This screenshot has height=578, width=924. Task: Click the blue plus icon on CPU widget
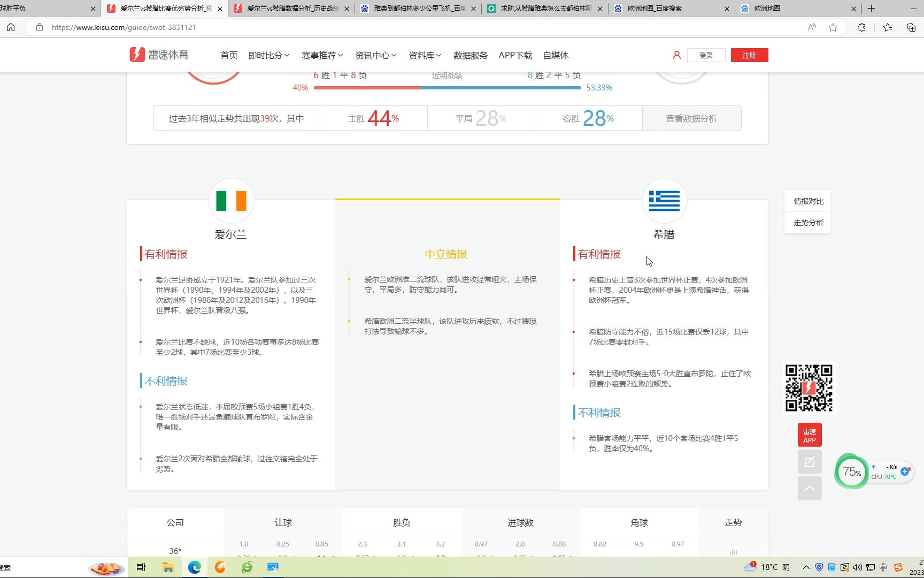click(905, 471)
